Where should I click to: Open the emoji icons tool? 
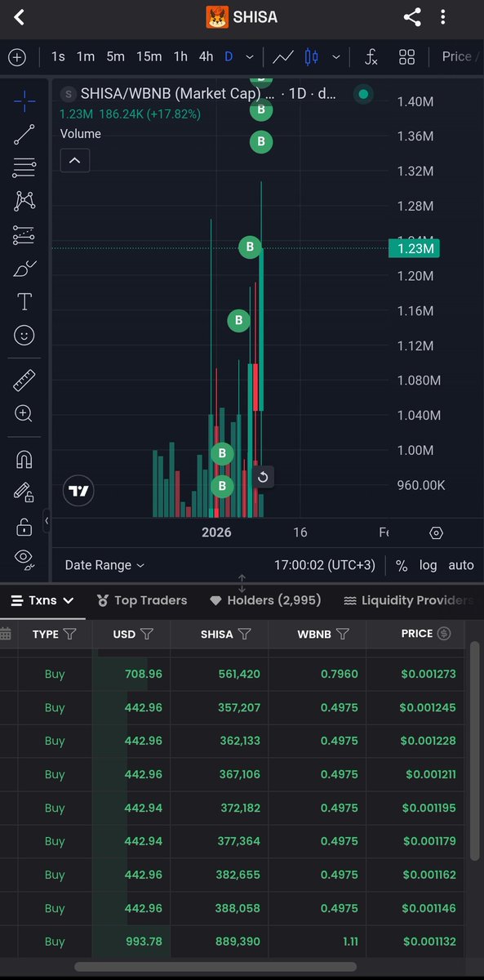(24, 335)
